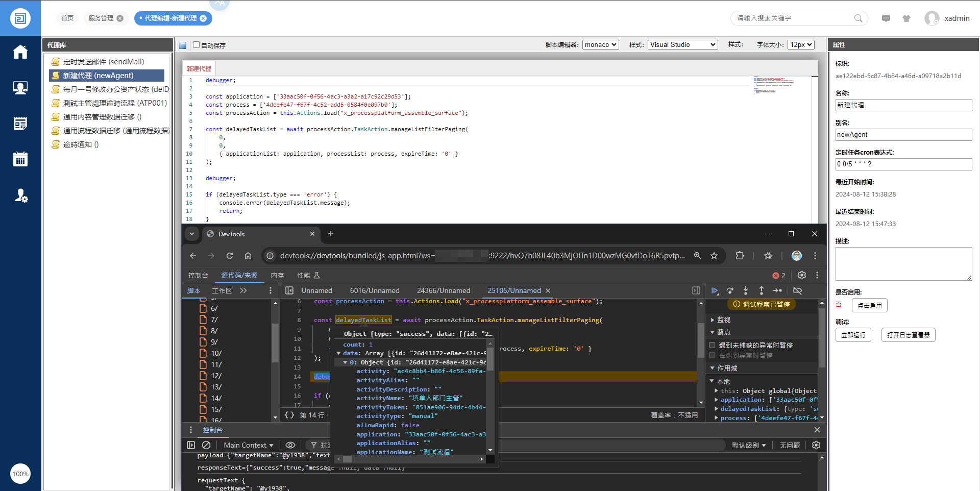The image size is (980, 491).
Task: Open the Visual Studio style dropdown
Action: tap(682, 45)
